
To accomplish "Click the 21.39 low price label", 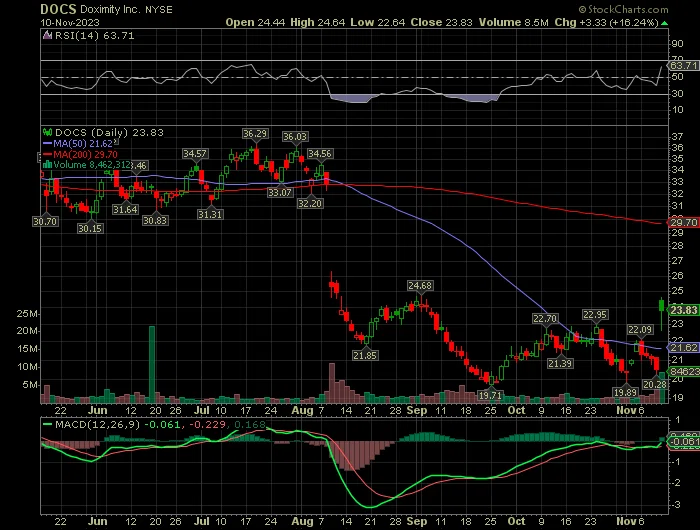I will coord(560,363).
